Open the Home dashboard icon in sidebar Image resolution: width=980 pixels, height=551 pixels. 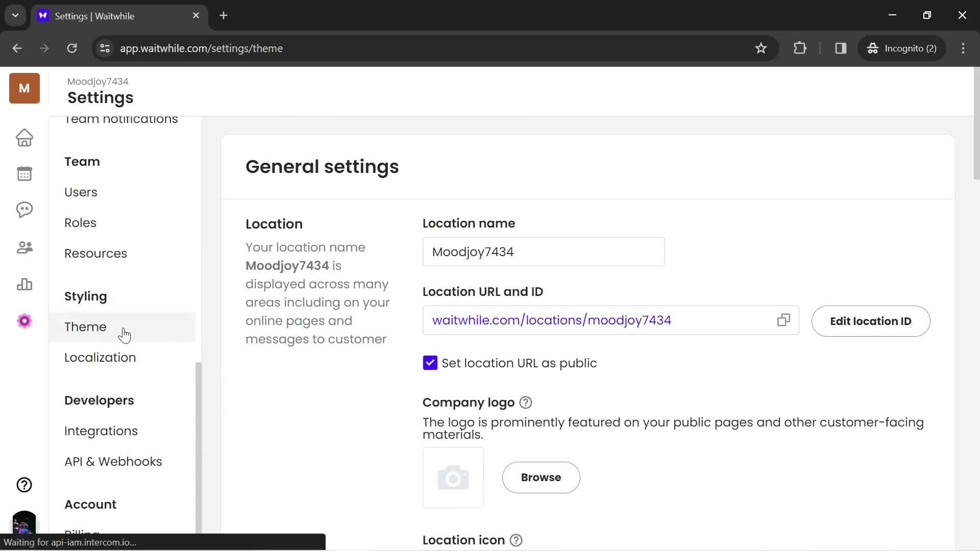pos(24,138)
